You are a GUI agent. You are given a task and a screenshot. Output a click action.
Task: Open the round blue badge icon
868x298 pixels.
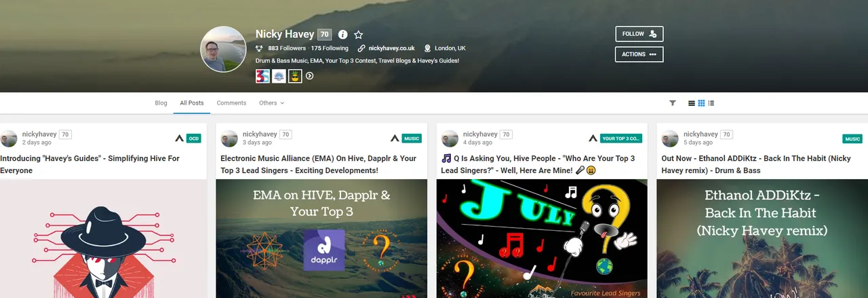279,76
